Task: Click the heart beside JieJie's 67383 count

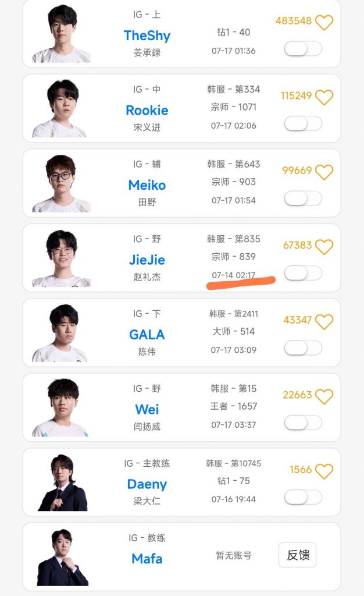Action: pos(324,246)
